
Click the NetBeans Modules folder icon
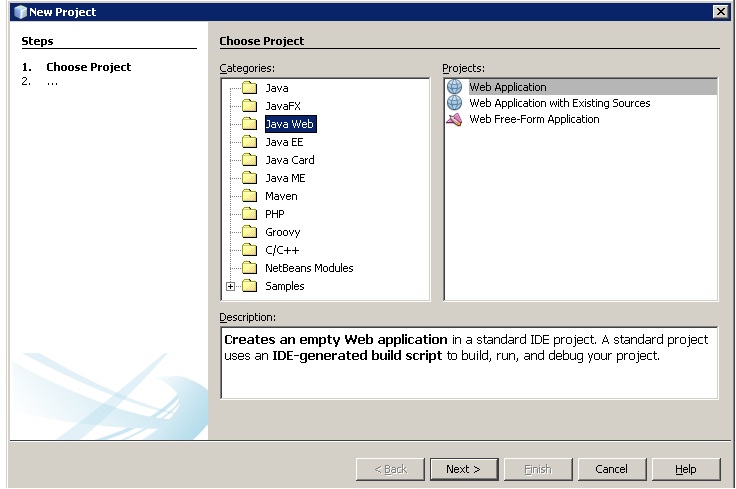(250, 268)
